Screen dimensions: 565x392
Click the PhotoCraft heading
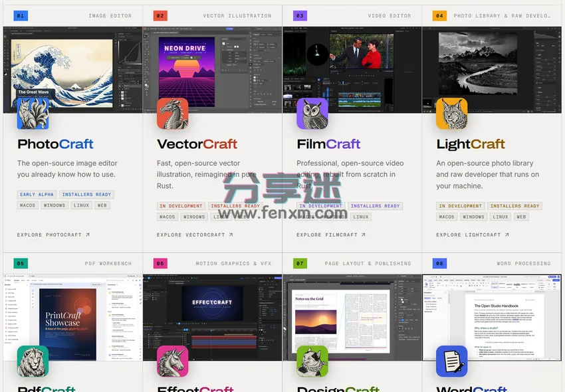coord(55,144)
